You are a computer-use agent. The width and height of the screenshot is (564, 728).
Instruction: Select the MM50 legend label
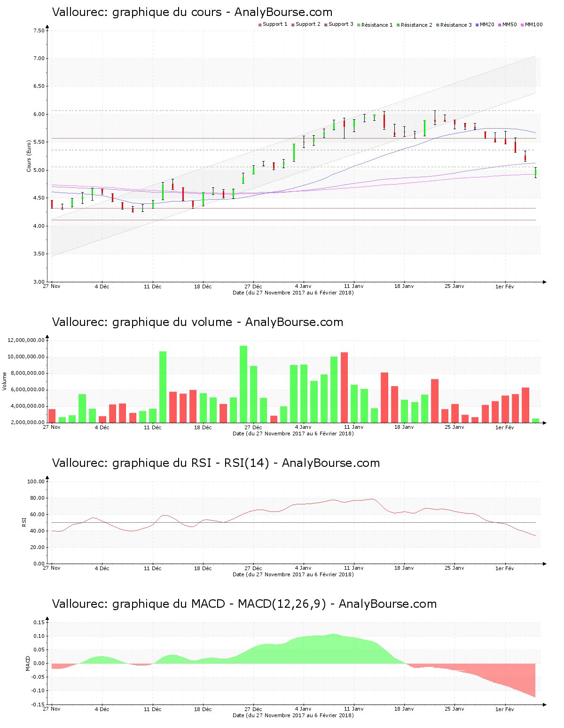pyautogui.click(x=509, y=24)
